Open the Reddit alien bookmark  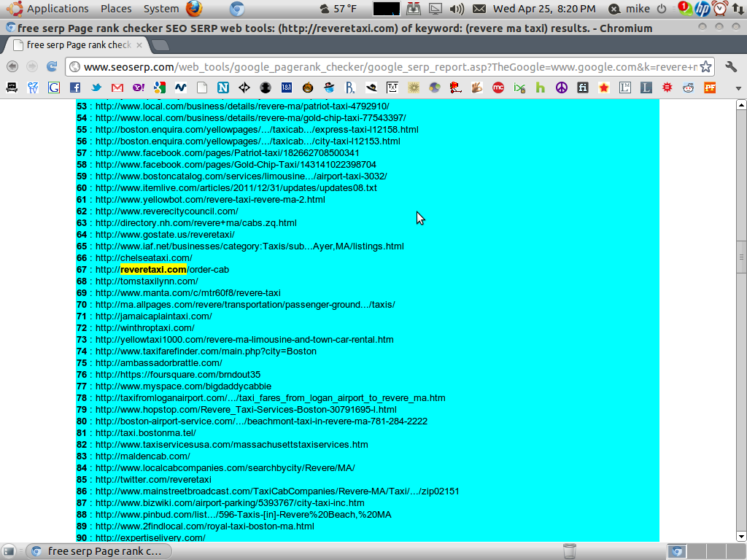[689, 87]
